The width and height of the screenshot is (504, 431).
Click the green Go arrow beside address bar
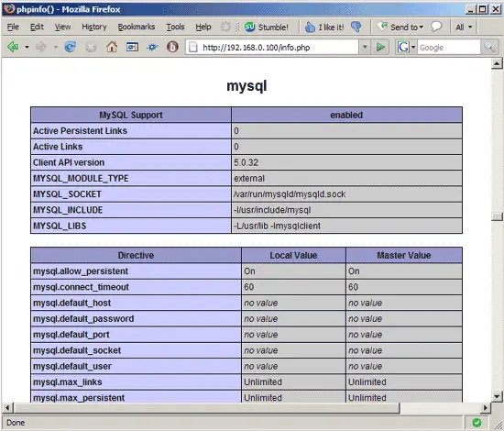point(380,48)
